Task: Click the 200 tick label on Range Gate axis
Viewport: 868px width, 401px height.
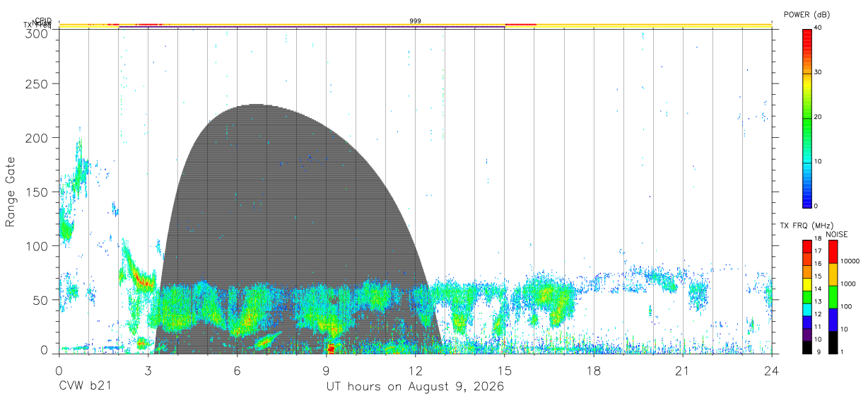Action: click(38, 138)
